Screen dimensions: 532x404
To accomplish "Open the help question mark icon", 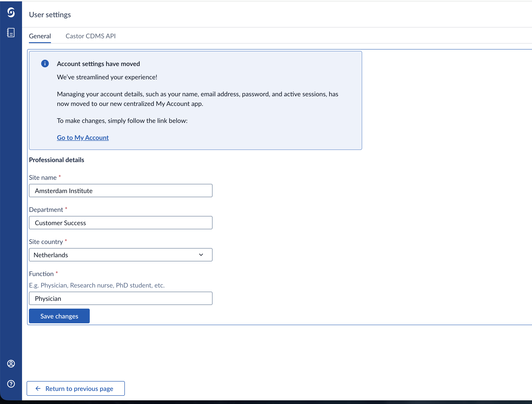I will tap(11, 384).
